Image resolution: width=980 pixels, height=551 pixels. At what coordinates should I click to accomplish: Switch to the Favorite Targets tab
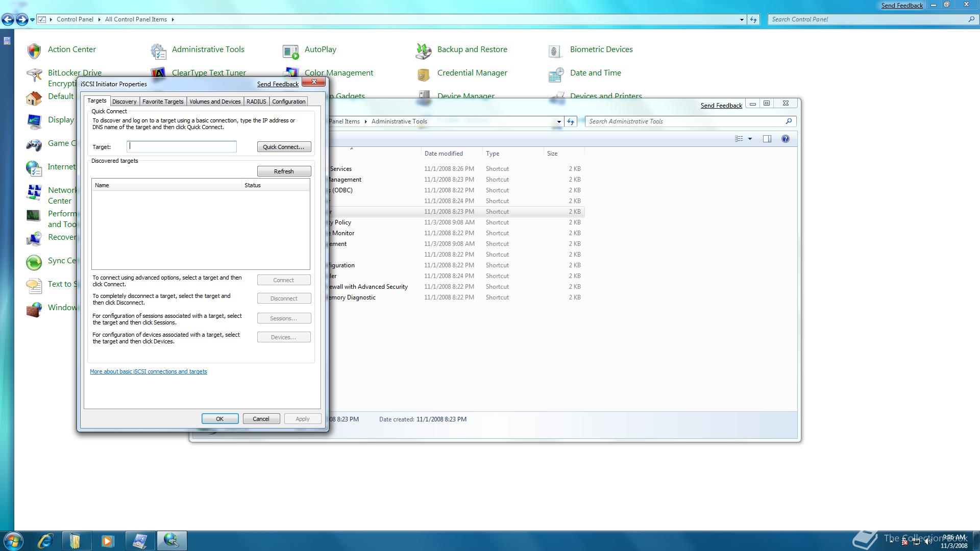163,102
